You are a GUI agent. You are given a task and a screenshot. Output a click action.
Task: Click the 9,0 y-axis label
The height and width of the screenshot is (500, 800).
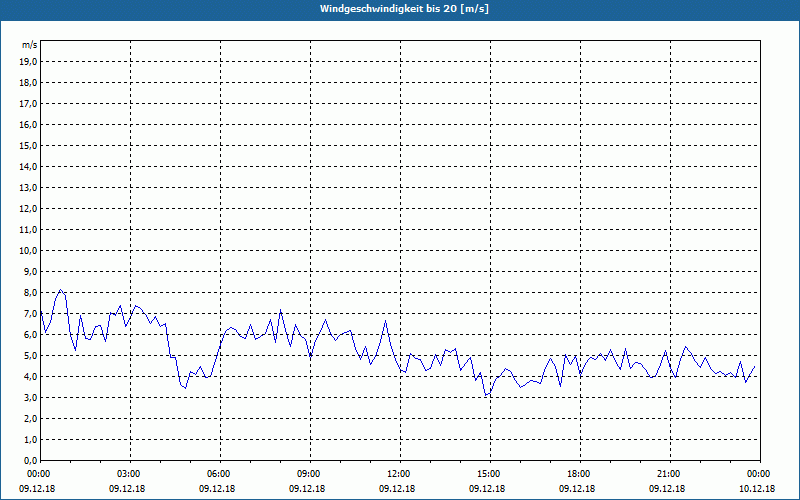click(31, 271)
